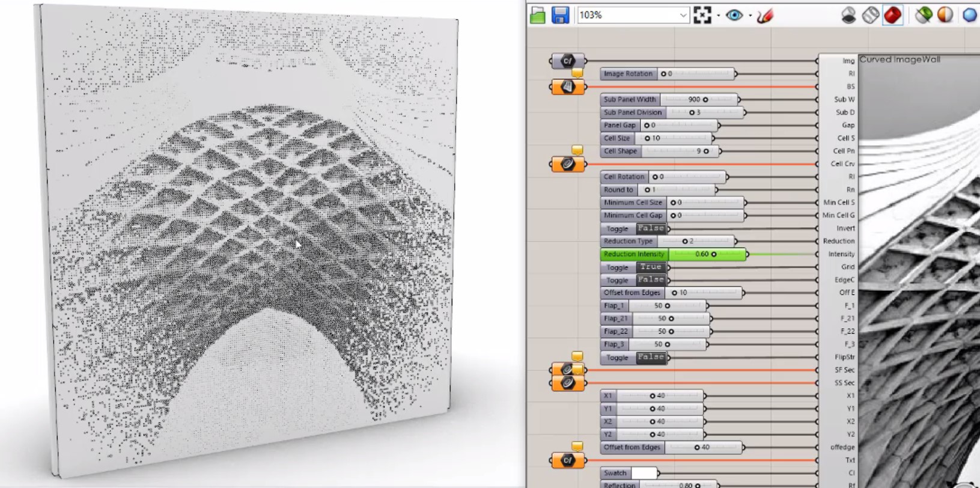Screen dimensions: 980x488
Task: Open the 103% zoom level dropdown
Action: tap(683, 16)
